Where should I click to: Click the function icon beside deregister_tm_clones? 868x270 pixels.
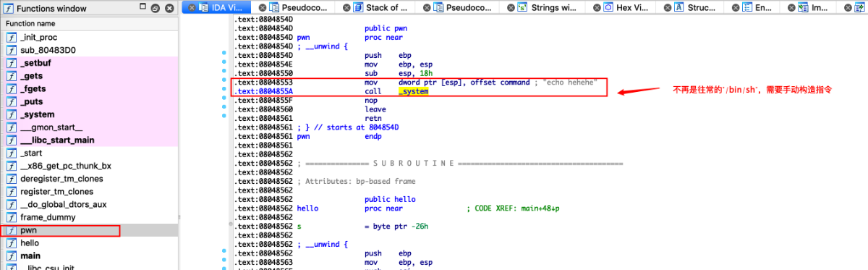[11, 178]
